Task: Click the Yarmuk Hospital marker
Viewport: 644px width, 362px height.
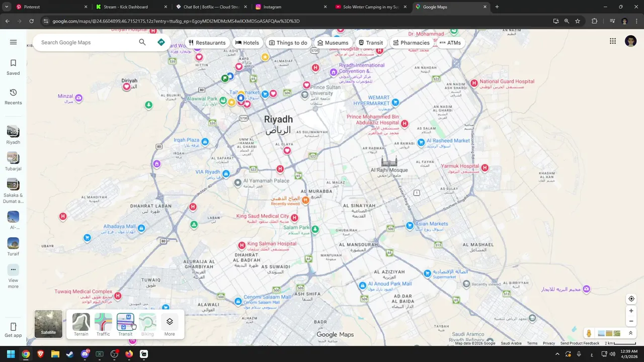Action: pos(485,168)
